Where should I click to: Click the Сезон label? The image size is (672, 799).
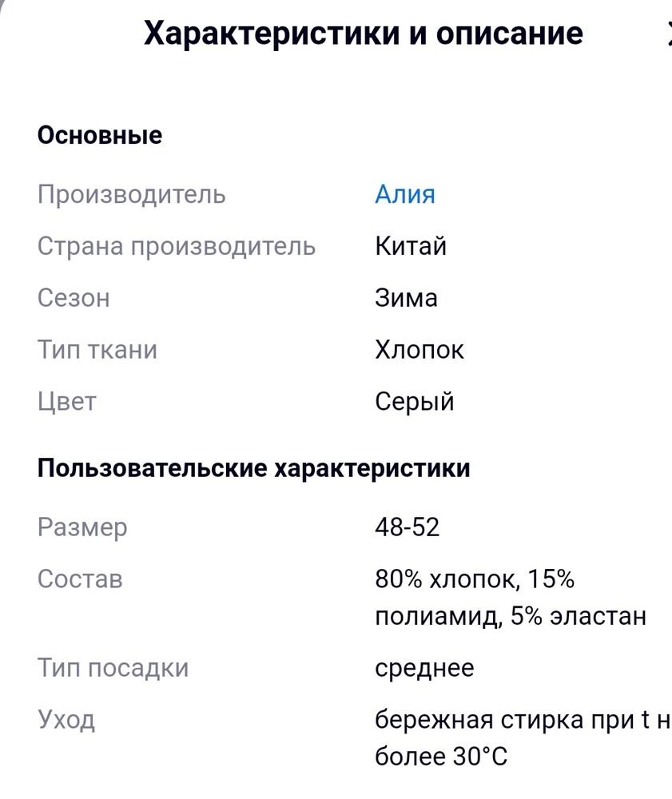pyautogui.click(x=74, y=298)
